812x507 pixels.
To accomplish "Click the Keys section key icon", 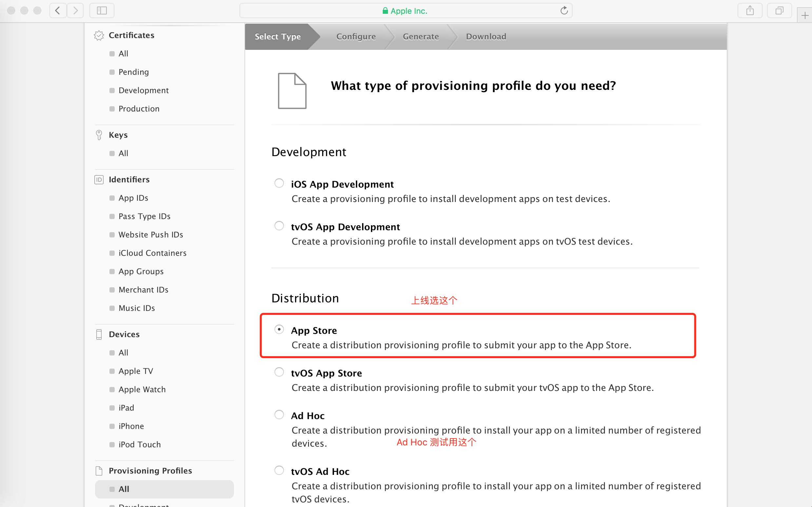I will coord(99,135).
